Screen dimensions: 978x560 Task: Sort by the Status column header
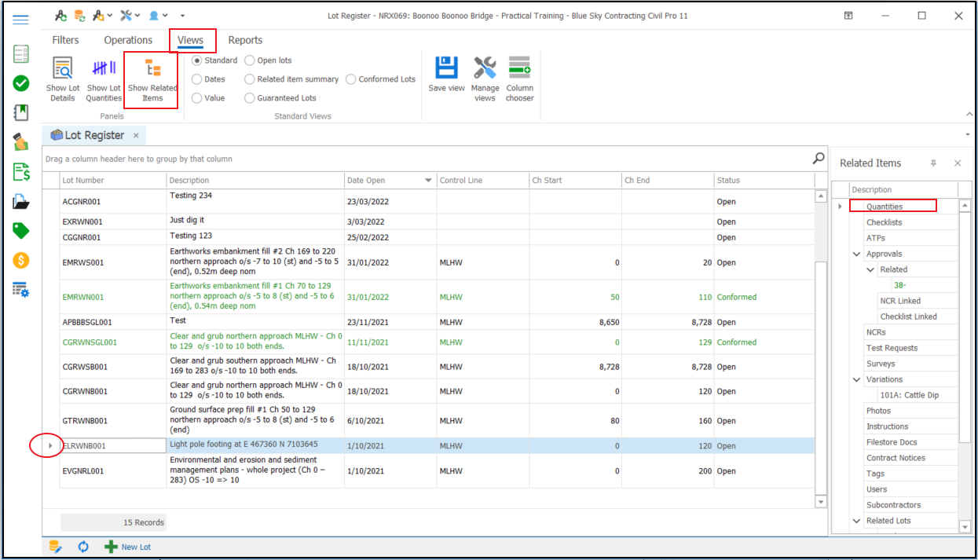[764, 181]
